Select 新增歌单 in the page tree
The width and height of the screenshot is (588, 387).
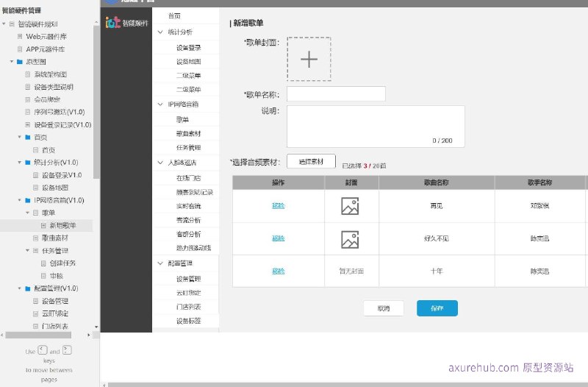[62, 225]
